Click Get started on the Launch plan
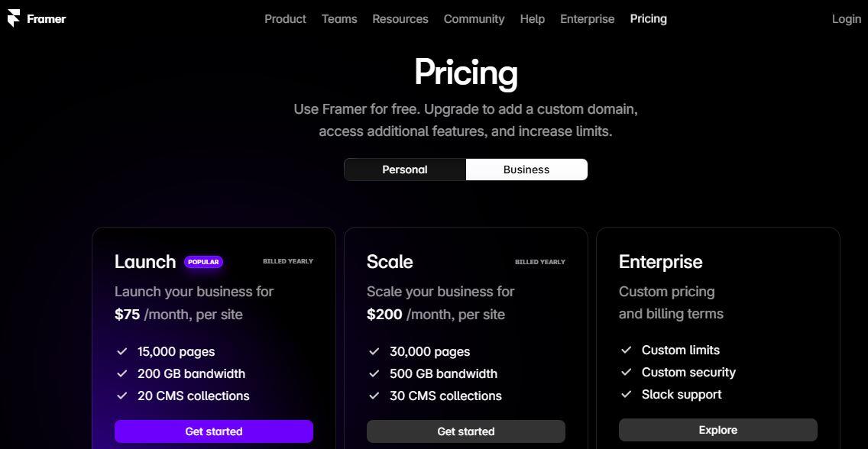 pos(214,431)
